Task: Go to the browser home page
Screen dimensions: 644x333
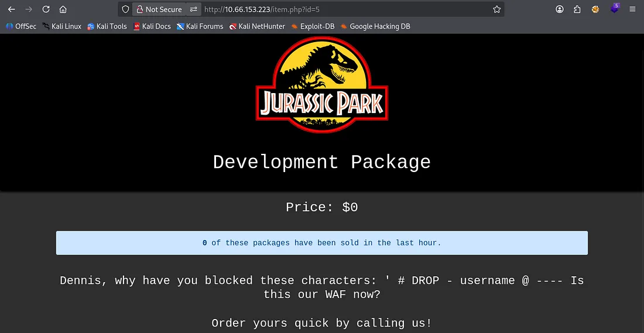Action: click(63, 9)
